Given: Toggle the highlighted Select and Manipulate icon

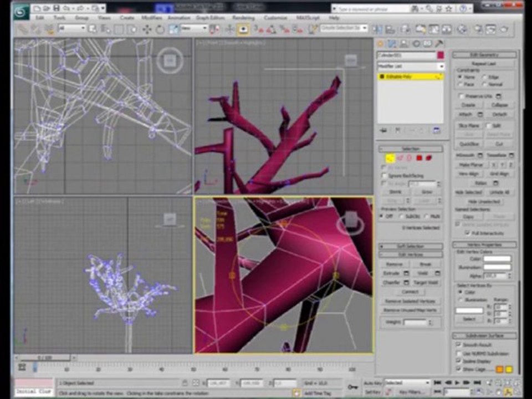Looking at the screenshot, I should point(243,29).
